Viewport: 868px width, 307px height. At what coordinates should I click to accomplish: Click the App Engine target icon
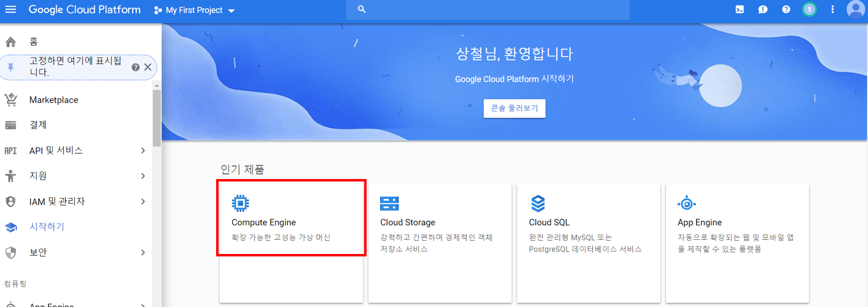[x=687, y=203]
